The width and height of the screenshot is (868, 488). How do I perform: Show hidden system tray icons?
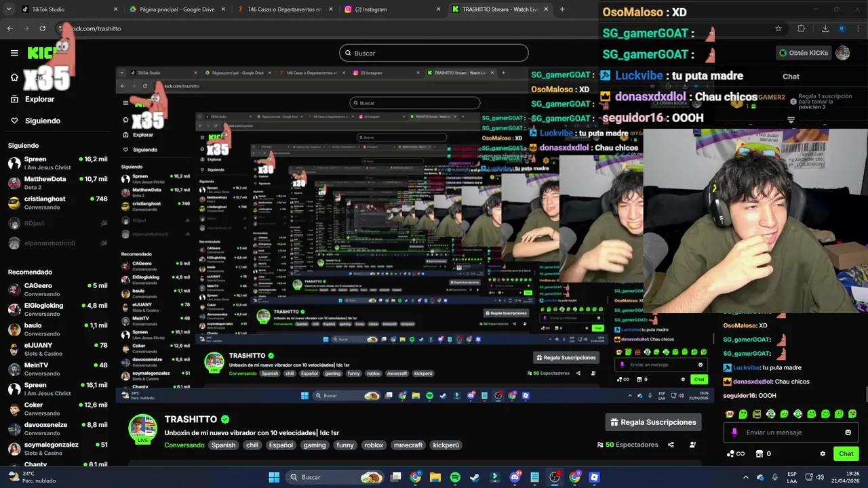tap(746, 477)
